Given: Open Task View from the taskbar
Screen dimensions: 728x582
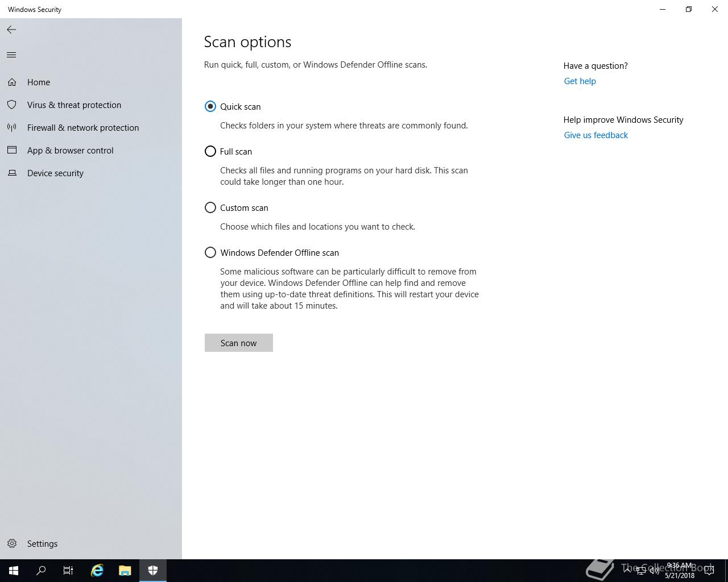Looking at the screenshot, I should (x=68, y=571).
